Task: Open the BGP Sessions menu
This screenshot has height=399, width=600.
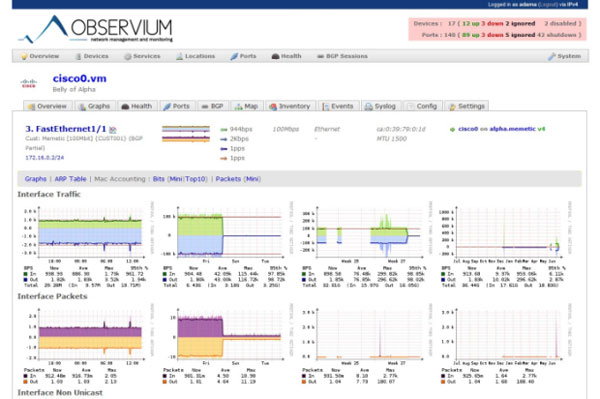Action: pyautogui.click(x=342, y=56)
